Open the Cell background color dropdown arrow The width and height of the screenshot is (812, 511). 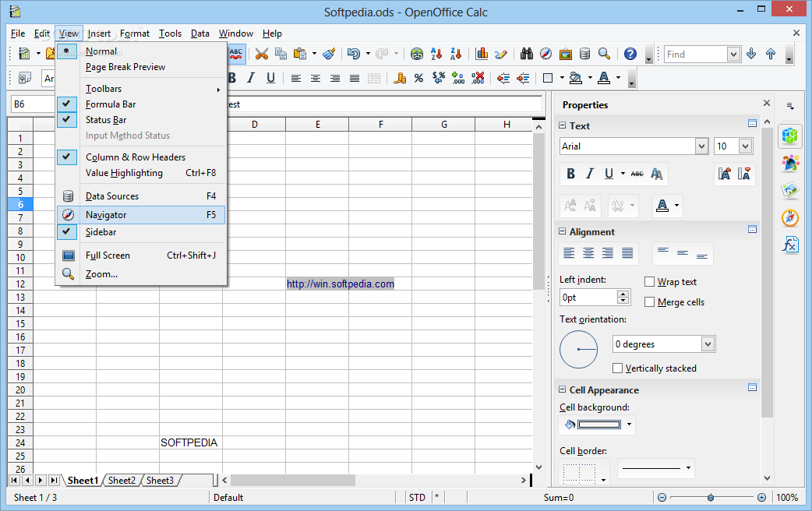[x=629, y=425]
